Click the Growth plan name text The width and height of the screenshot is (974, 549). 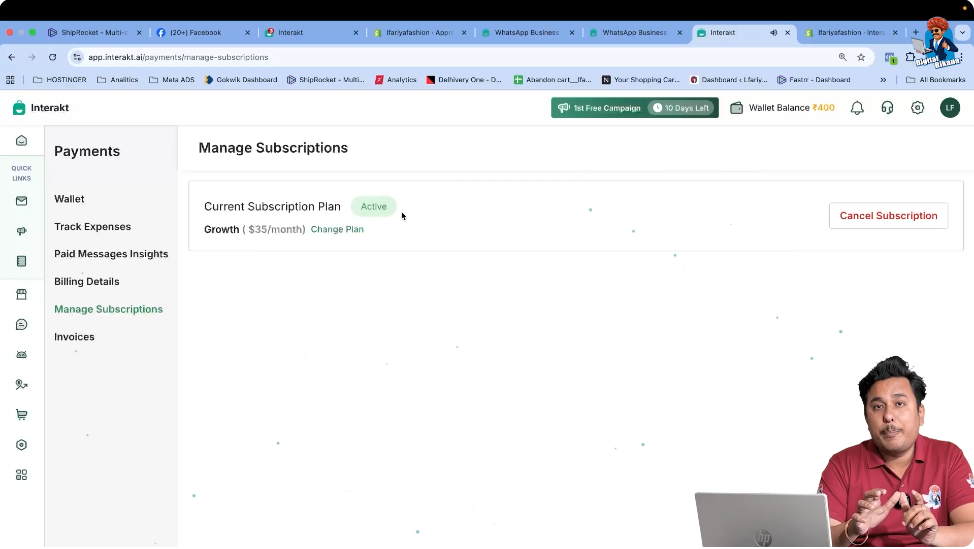[x=221, y=229]
